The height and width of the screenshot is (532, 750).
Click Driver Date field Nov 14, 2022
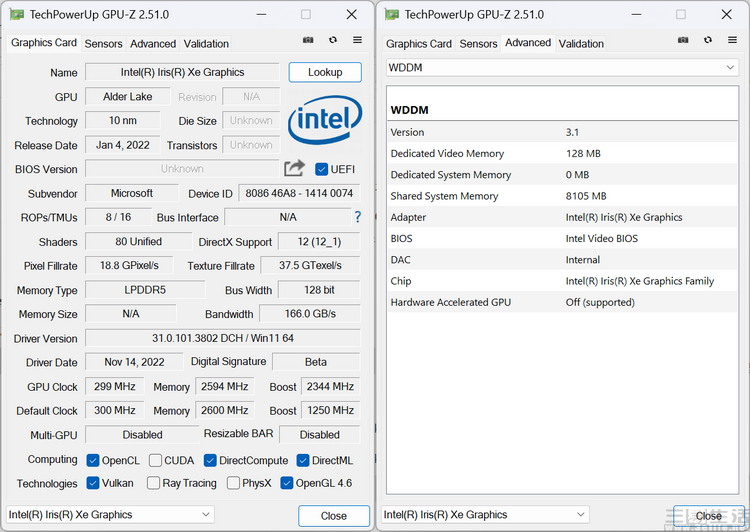pos(134,362)
